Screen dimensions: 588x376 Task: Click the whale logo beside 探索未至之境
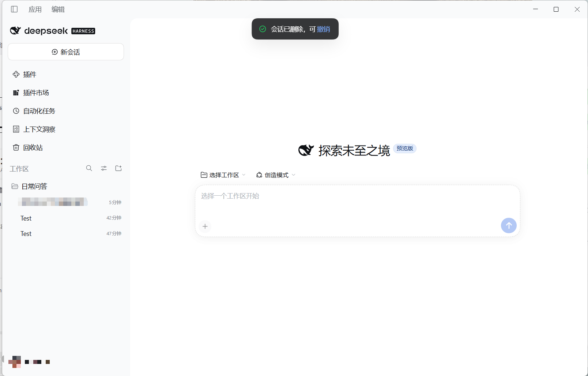pyautogui.click(x=306, y=150)
